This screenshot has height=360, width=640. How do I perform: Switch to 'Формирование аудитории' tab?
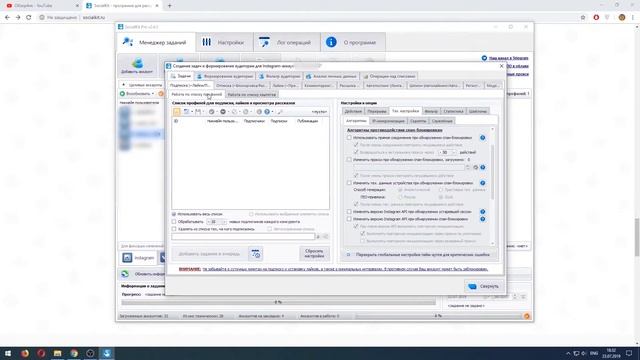click(x=225, y=76)
